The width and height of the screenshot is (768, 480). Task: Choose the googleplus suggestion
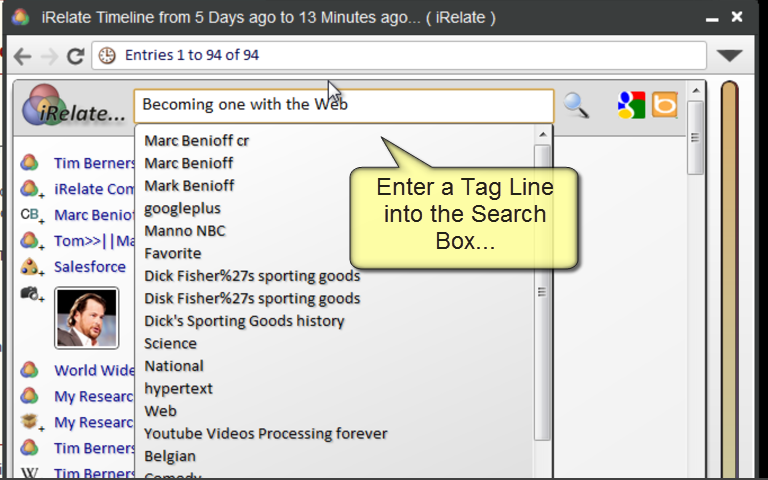coord(182,208)
